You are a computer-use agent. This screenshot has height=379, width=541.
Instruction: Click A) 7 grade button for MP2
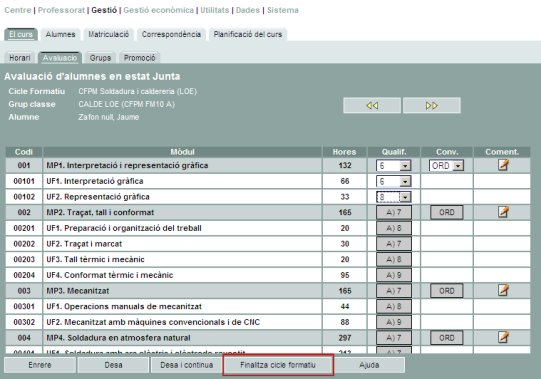click(394, 212)
